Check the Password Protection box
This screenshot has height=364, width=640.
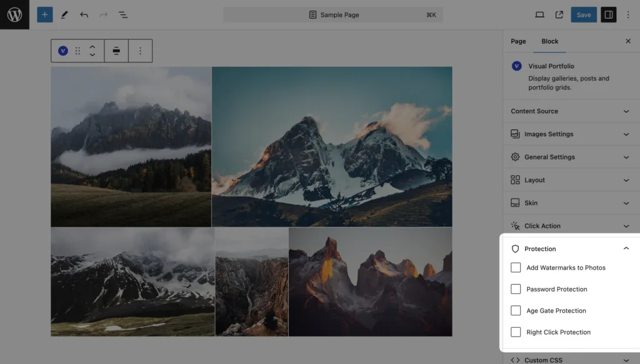[x=516, y=289]
